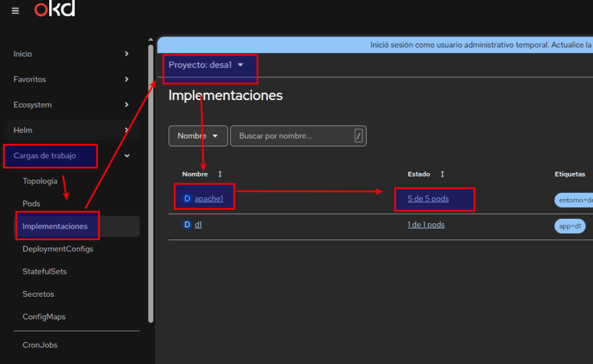This screenshot has height=364, width=593.
Task: Select Implementaciones in the sidebar
Action: click(55, 226)
